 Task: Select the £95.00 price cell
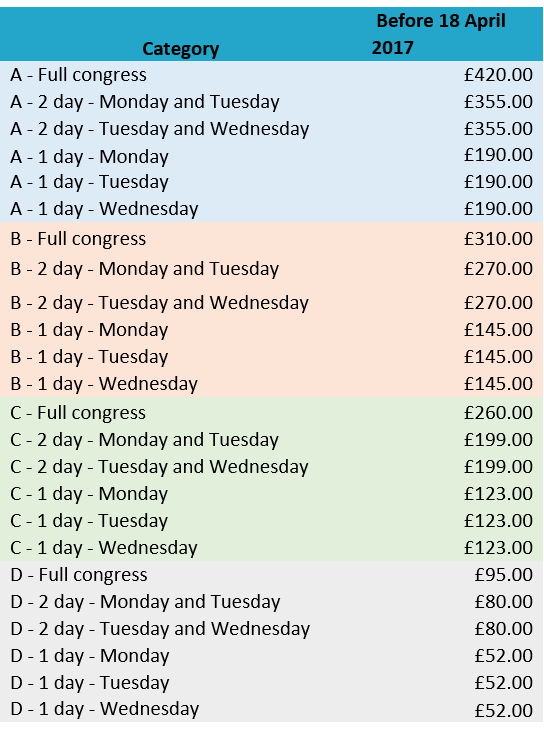[503, 575]
